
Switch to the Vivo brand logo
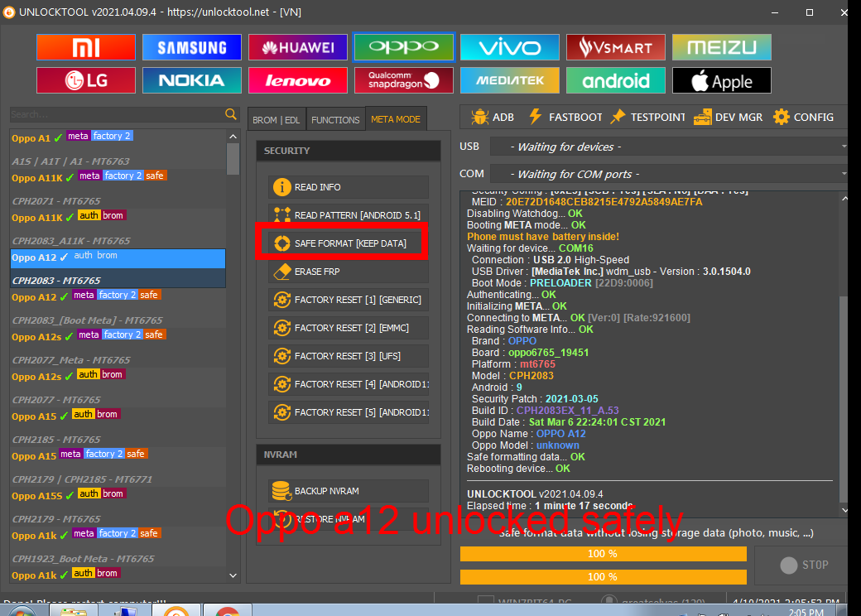[510, 47]
